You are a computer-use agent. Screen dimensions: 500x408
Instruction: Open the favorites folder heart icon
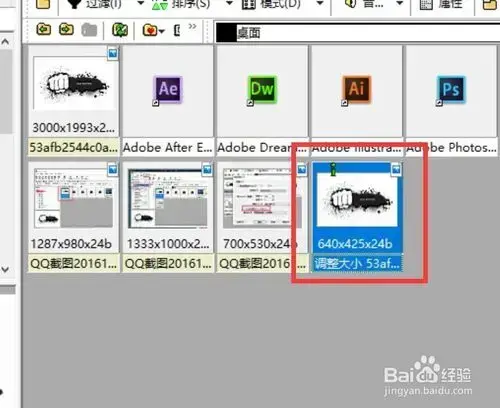point(151,30)
